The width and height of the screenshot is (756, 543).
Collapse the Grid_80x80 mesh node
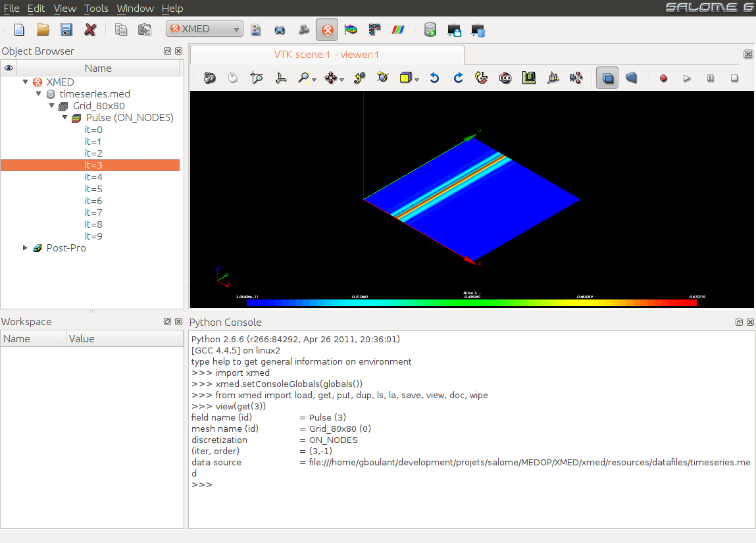51,105
